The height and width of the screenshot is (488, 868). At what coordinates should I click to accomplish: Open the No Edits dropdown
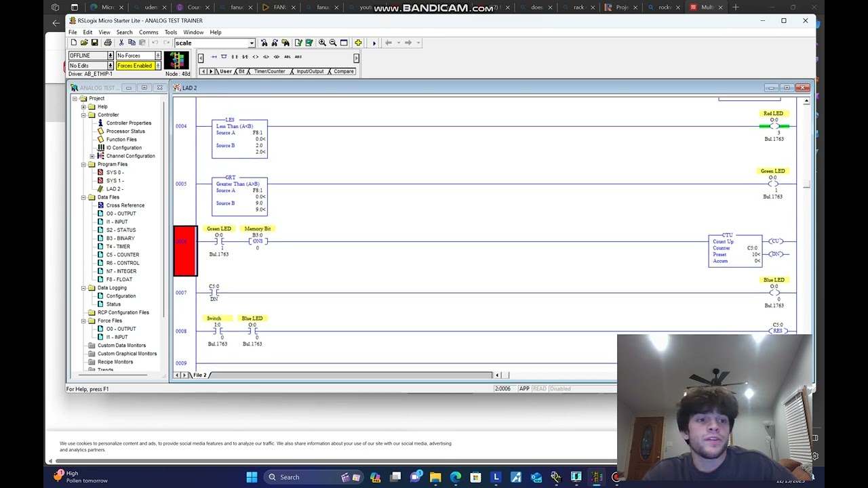tap(110, 66)
